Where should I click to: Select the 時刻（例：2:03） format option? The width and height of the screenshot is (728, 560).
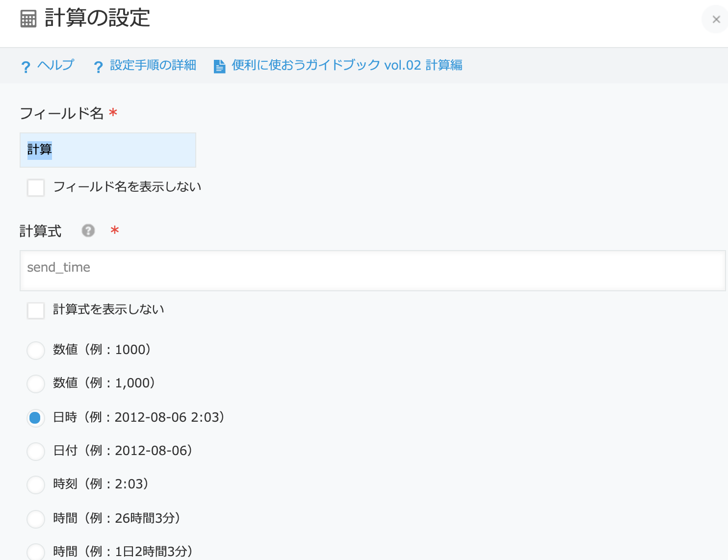pos(35,484)
